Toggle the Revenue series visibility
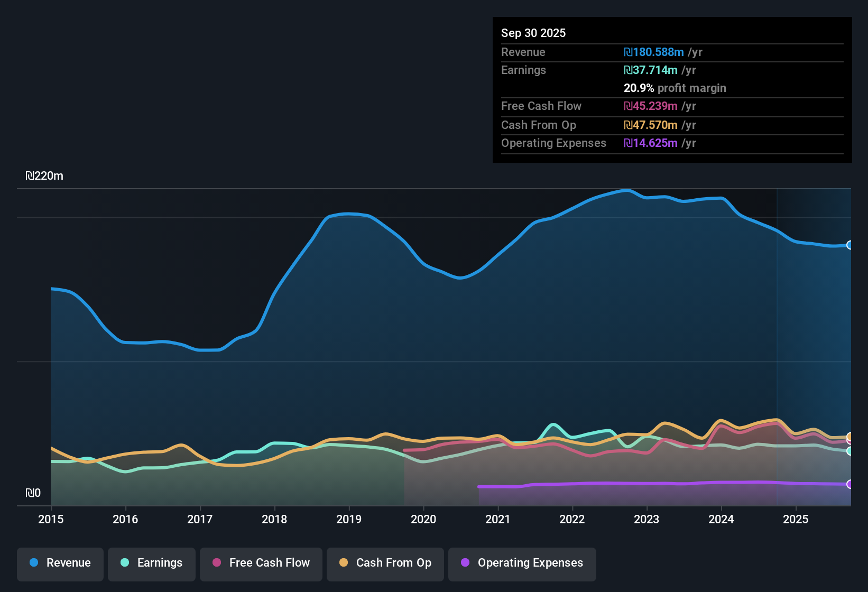The height and width of the screenshot is (592, 868). [x=60, y=563]
